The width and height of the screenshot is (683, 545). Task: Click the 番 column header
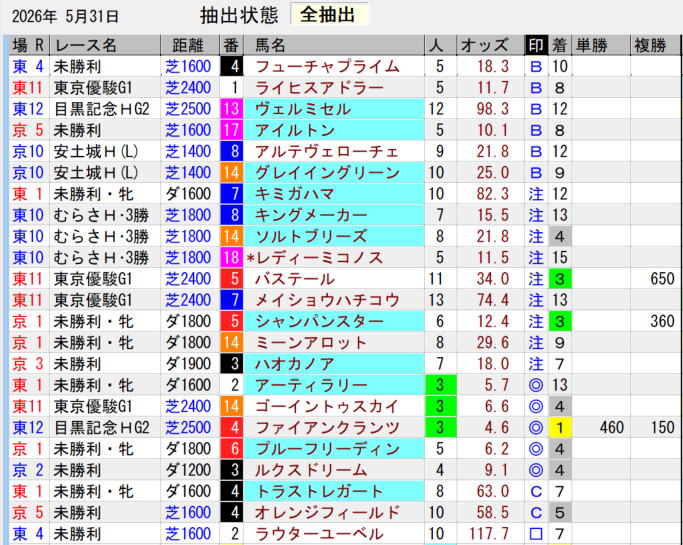(231, 45)
